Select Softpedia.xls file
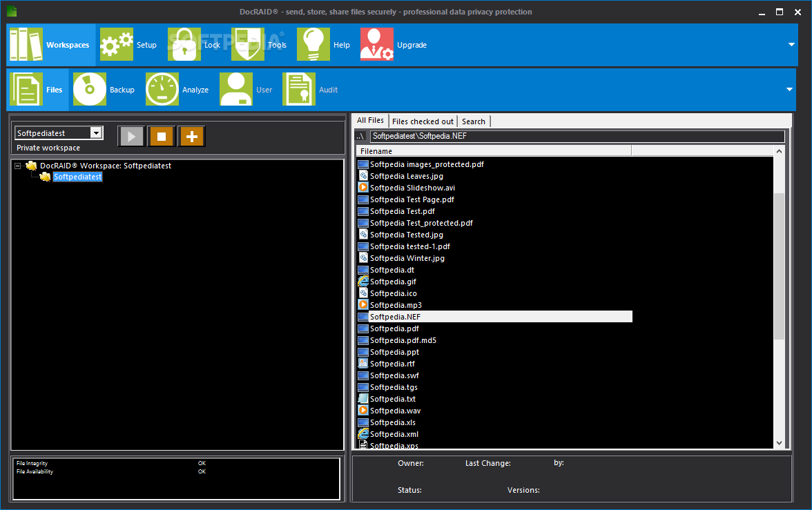812x510 pixels. (392, 422)
